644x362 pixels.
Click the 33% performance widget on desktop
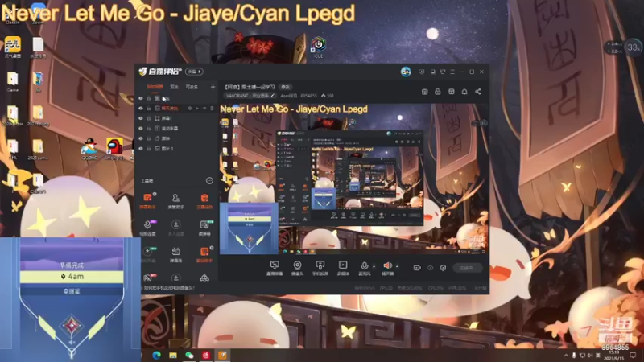[634, 47]
